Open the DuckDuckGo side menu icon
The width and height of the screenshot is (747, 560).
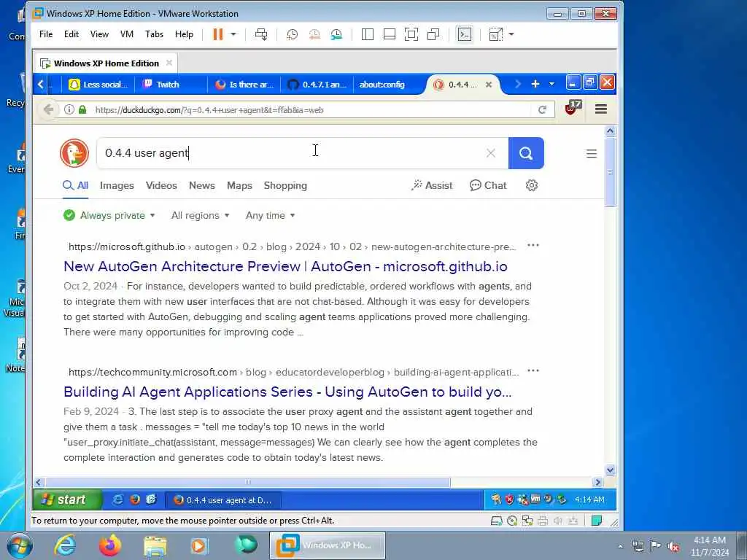(591, 153)
